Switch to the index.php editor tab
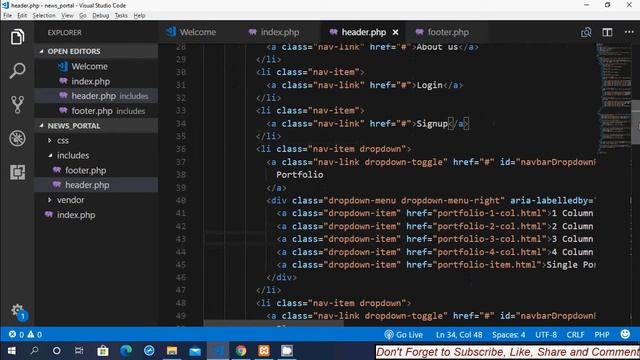Screen dimensions: 640x360 tap(280, 32)
